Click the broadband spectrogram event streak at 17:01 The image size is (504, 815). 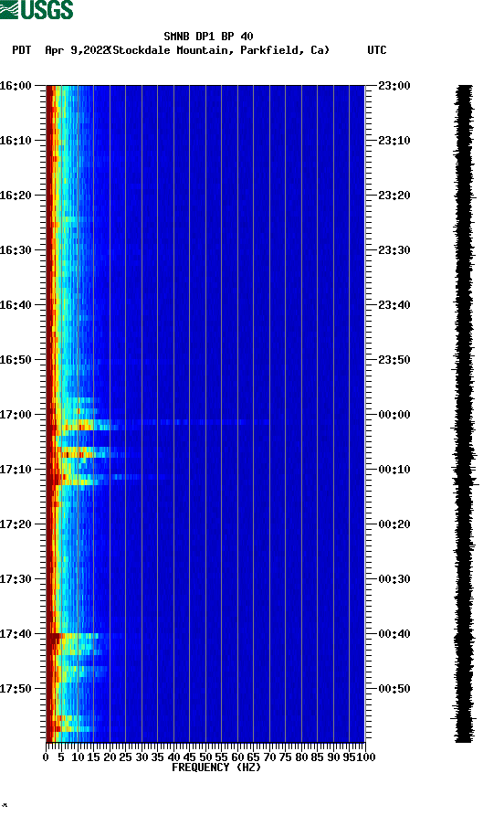156,422
